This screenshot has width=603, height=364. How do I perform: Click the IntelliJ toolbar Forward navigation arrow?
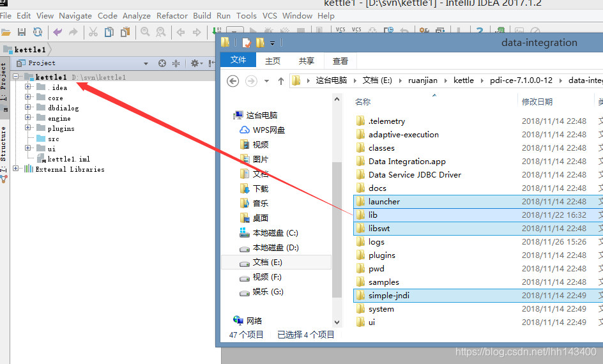(x=197, y=32)
